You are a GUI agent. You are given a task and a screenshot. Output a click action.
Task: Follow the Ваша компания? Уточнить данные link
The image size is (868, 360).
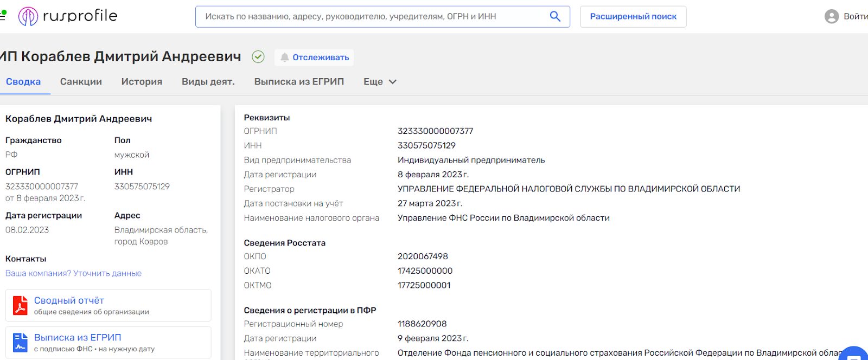pyautogui.click(x=73, y=273)
